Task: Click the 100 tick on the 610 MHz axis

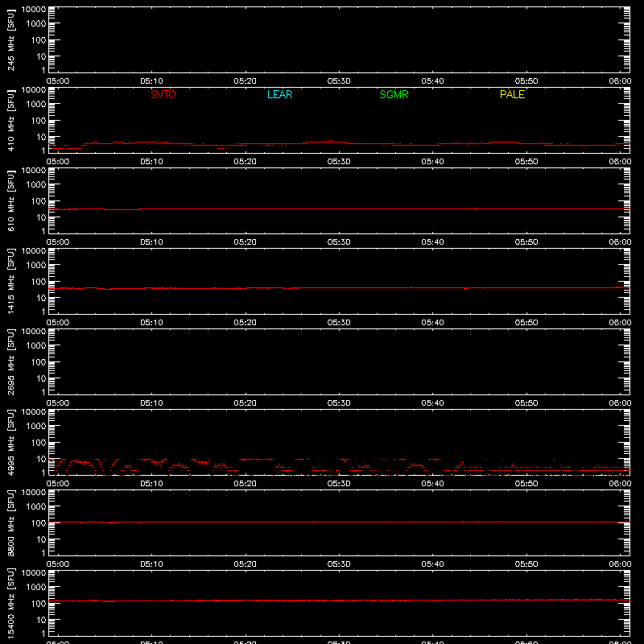Action: tap(39, 201)
